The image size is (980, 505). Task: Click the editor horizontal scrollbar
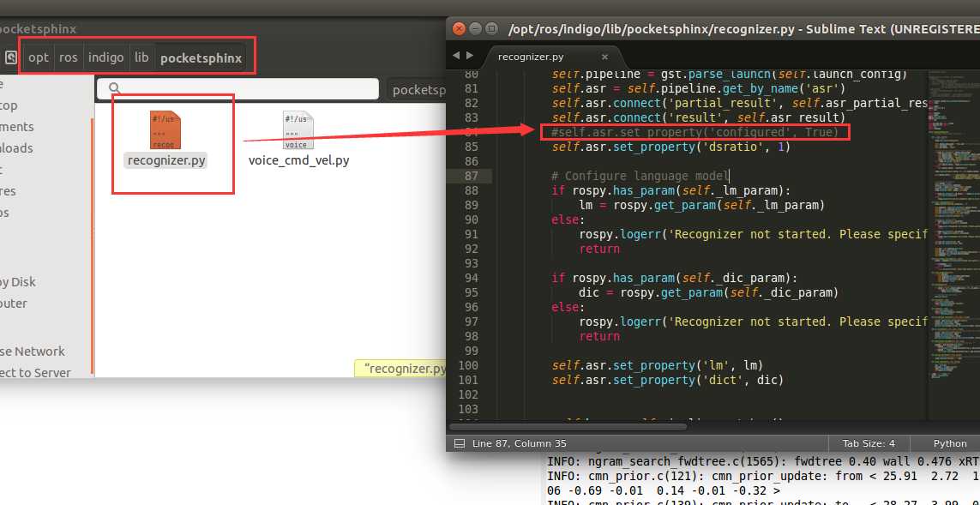coord(568,427)
